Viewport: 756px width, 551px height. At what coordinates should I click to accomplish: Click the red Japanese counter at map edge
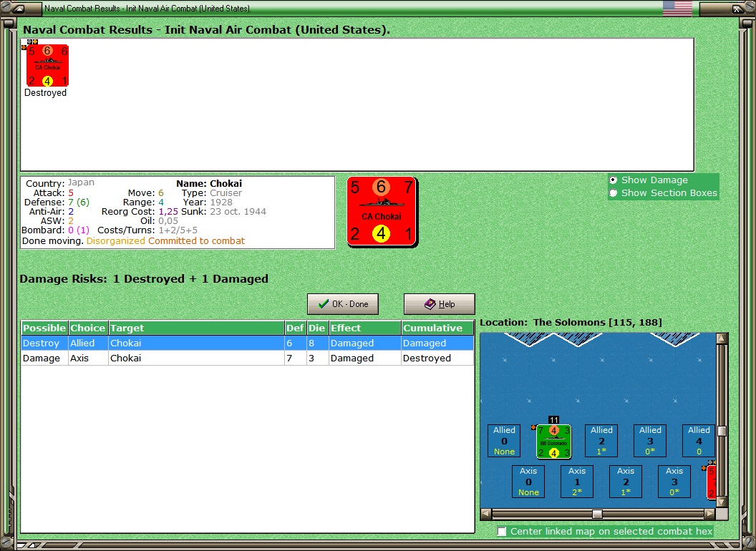tap(711, 482)
